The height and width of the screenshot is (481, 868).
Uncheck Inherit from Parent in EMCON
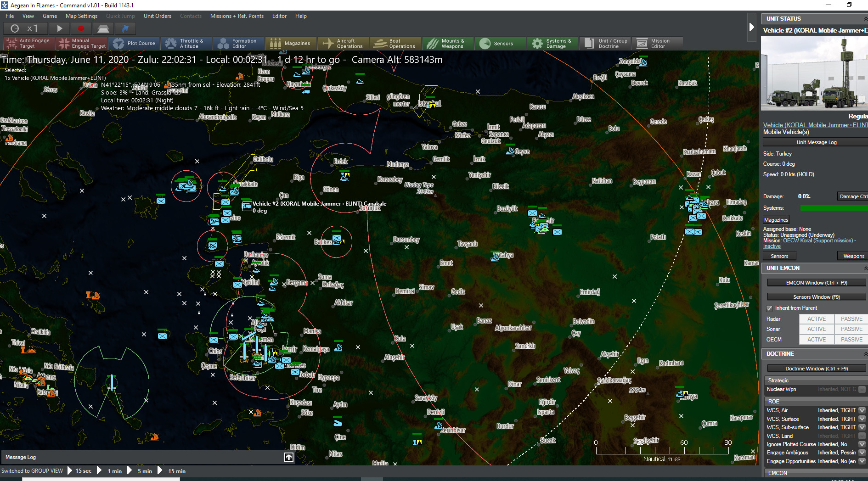(770, 308)
